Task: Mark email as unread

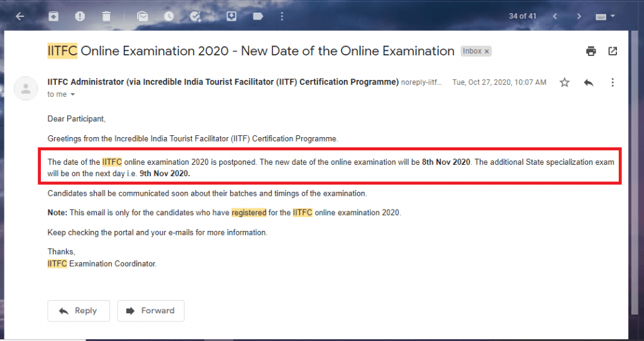Action: 143,16
